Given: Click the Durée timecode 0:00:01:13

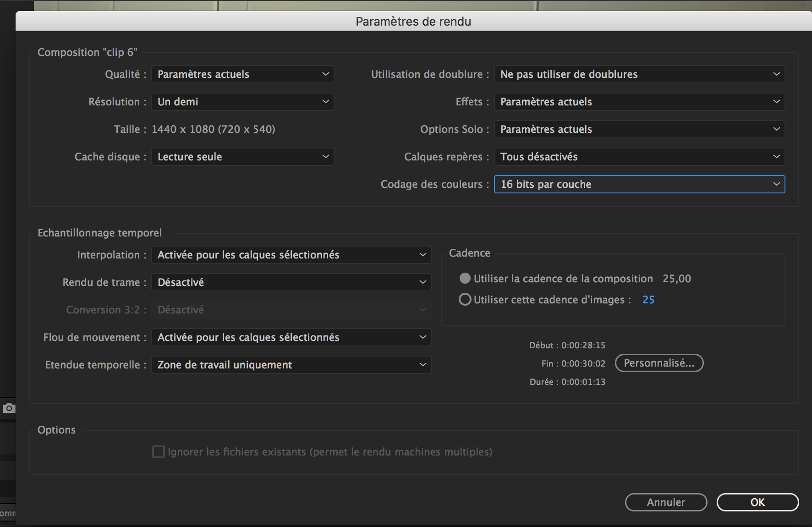Looking at the screenshot, I should 583,382.
